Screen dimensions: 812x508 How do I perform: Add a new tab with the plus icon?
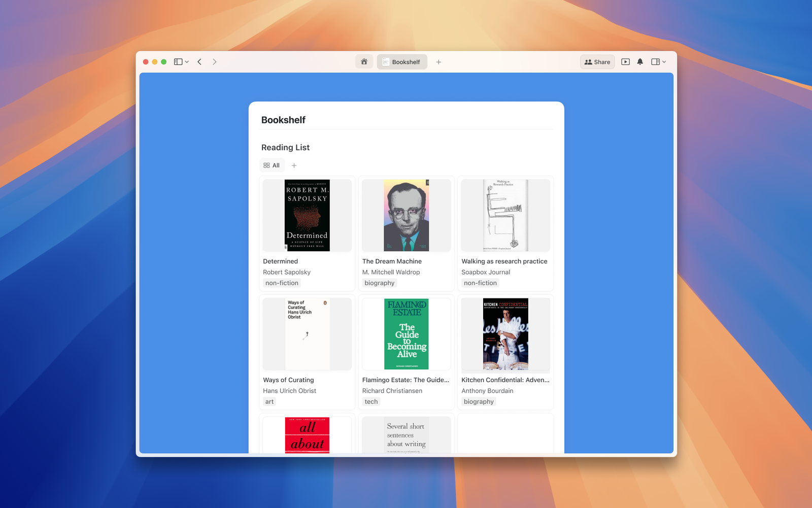click(x=438, y=62)
